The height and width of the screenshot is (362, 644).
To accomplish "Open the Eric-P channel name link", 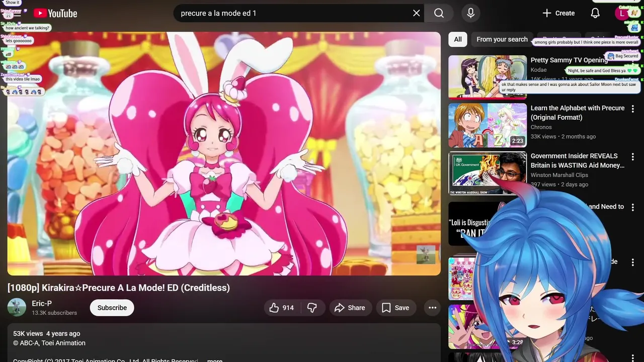I will point(42,304).
